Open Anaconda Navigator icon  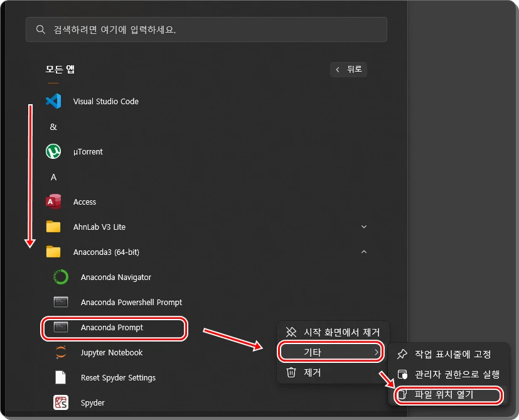tap(61, 277)
